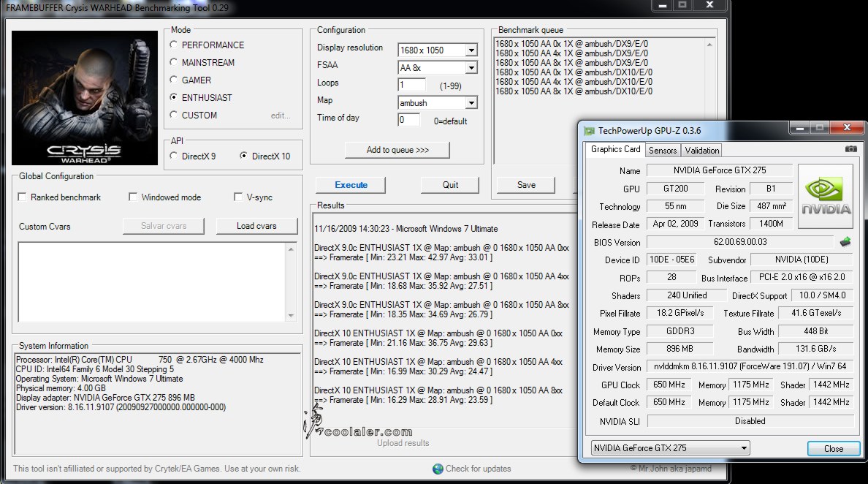868x484 pixels.
Task: Select queue row AA 8x ambush/DX9/E/0
Action: point(572,63)
